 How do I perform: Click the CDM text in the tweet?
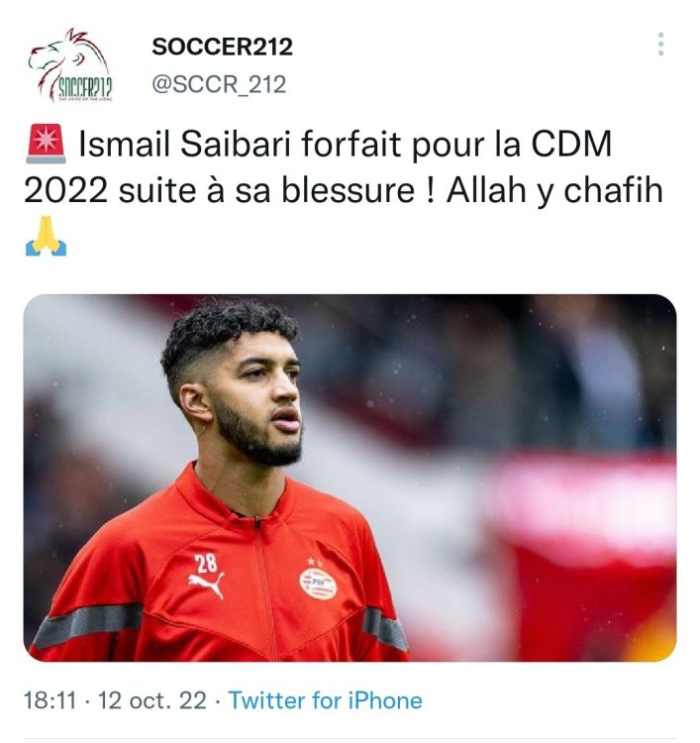[x=571, y=144]
